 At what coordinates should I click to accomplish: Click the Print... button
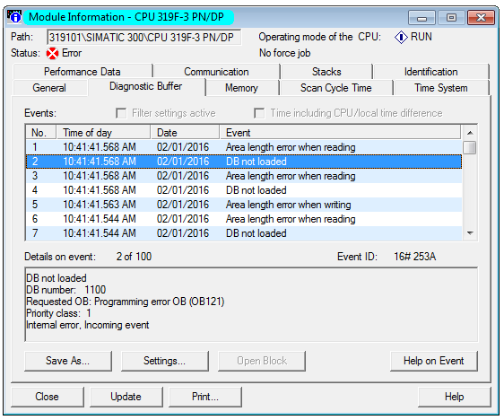[x=205, y=397]
